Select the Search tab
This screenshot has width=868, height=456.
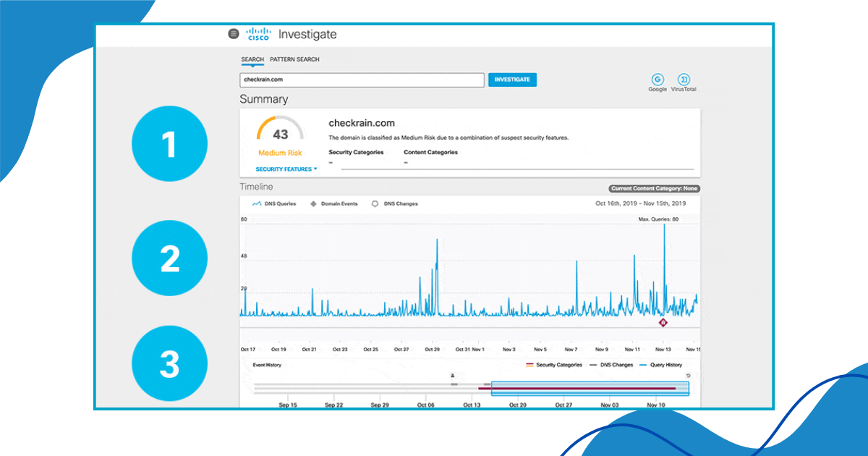click(x=252, y=59)
